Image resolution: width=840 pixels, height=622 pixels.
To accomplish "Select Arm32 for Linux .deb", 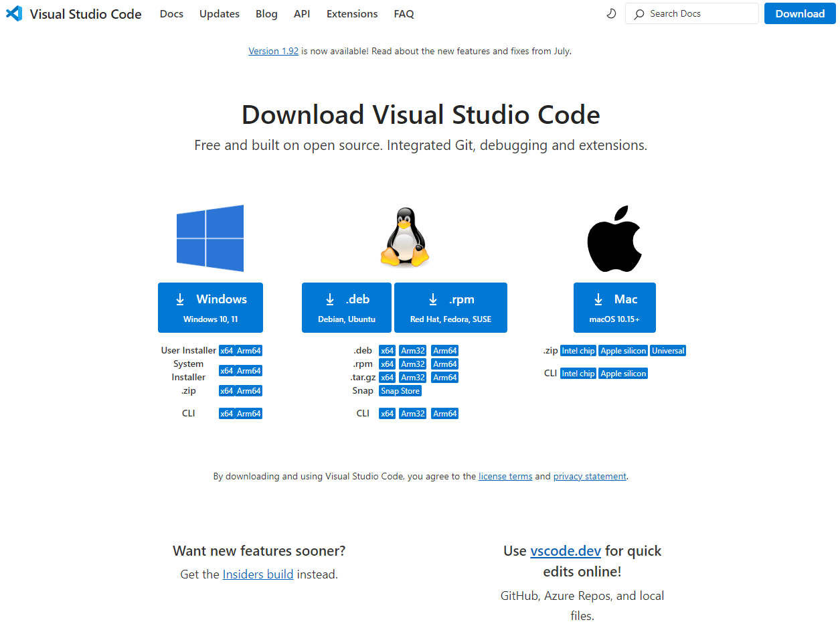I will tap(412, 351).
